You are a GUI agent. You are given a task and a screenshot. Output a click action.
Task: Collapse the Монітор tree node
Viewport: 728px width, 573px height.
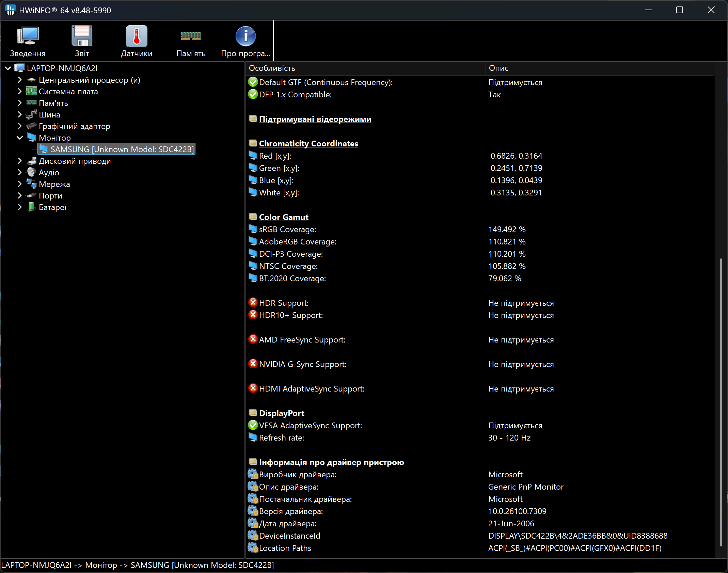[x=20, y=138]
